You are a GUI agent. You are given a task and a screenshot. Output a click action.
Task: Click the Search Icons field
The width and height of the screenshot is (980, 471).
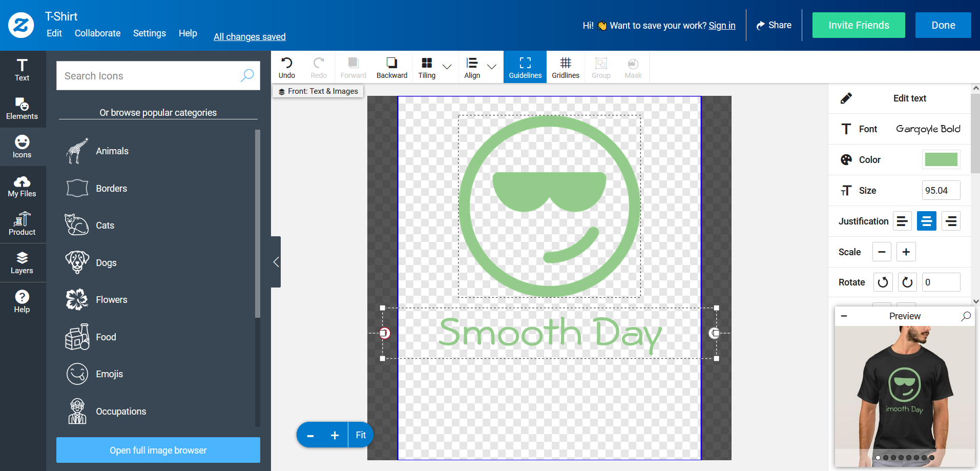click(x=149, y=76)
